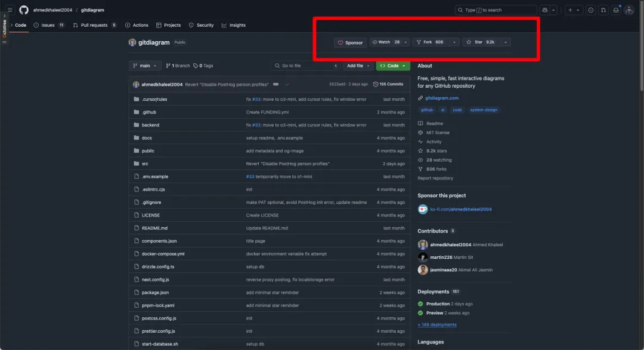This screenshot has width=644, height=350.
Task: Switch to the Actions tab
Action: pos(137,25)
